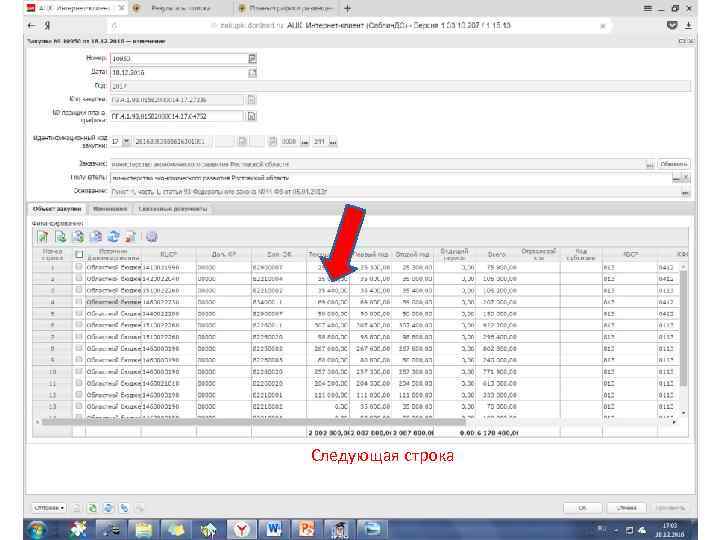
Task: Click the blue circular refresh arrows icon
Action: [113, 236]
